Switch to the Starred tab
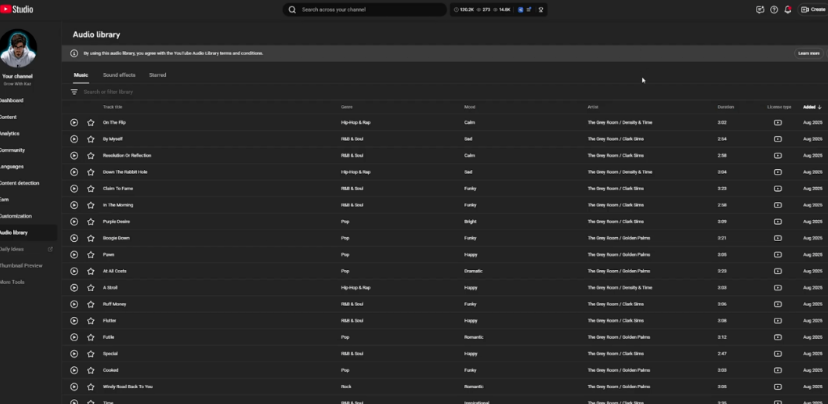The width and height of the screenshot is (828, 404). 157,75
